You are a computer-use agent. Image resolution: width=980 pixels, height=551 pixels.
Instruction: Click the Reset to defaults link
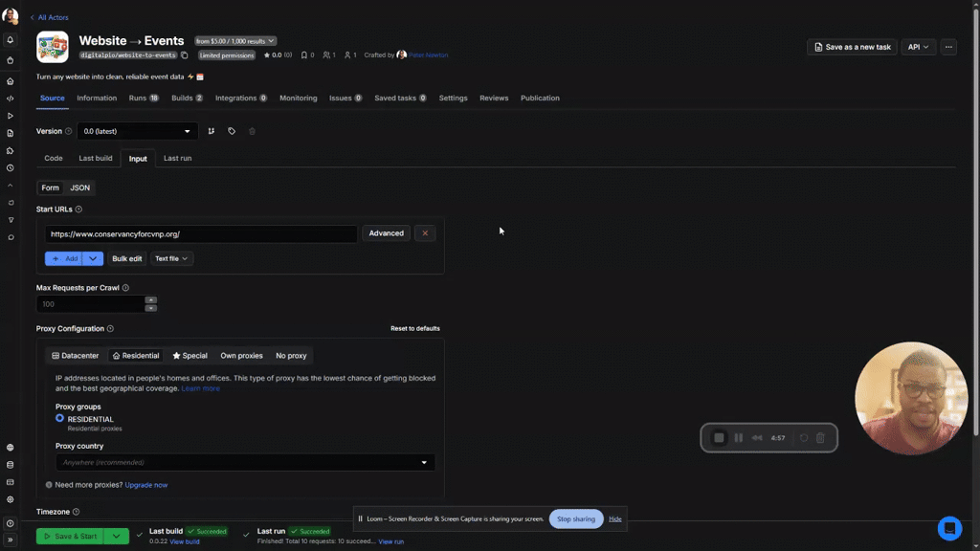click(x=415, y=329)
